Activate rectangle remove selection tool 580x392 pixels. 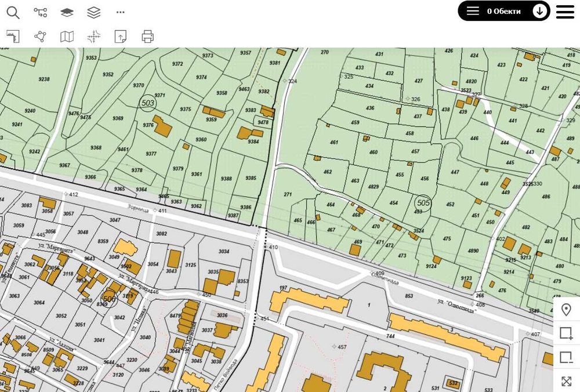tap(566, 358)
